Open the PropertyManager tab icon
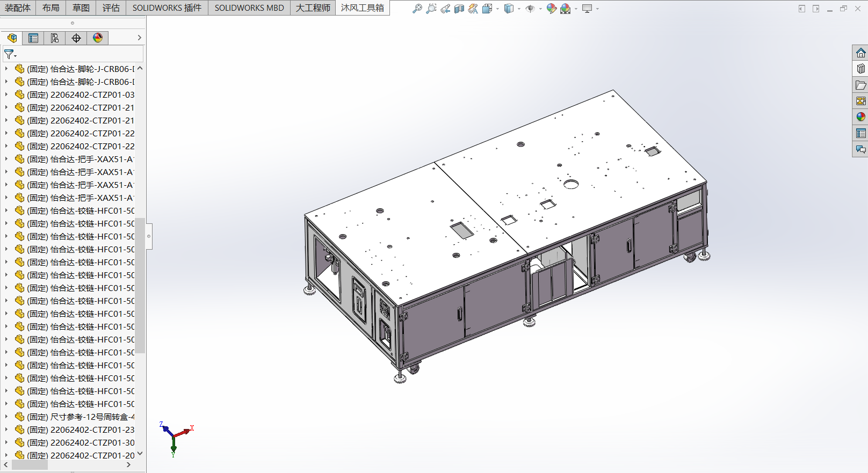 click(33, 38)
